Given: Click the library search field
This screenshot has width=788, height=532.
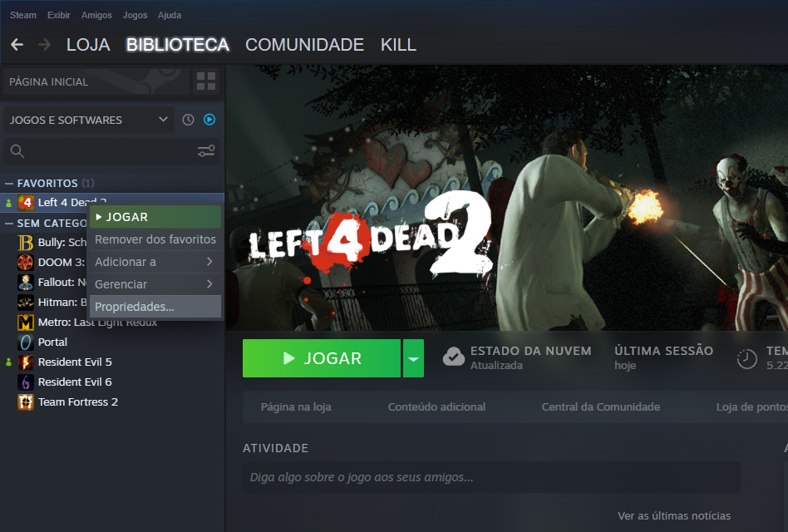Looking at the screenshot, I should [111, 150].
